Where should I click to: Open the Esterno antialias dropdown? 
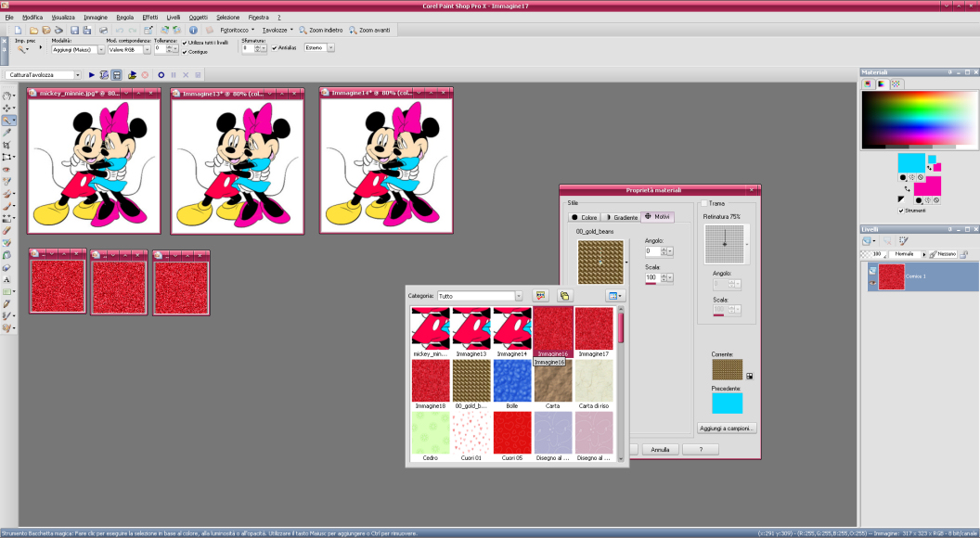[x=330, y=47]
